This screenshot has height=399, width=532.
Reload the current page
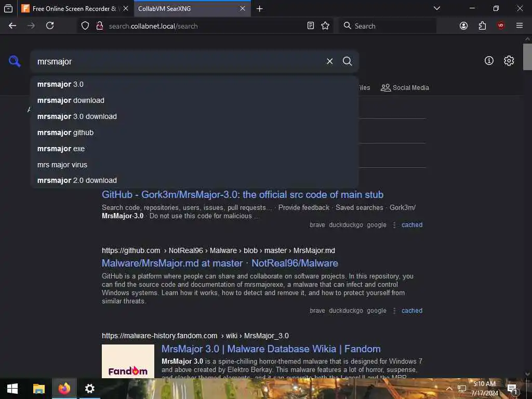50,26
